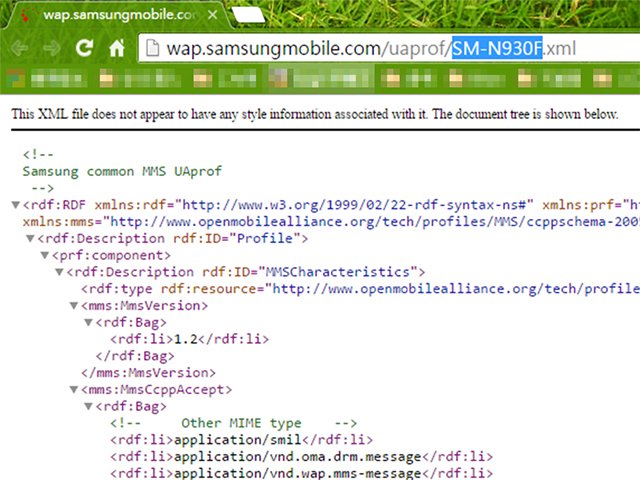Viewport: 640px width, 480px height.
Task: Click the openmobilealliance ccppschema URL
Action: click(x=375, y=222)
